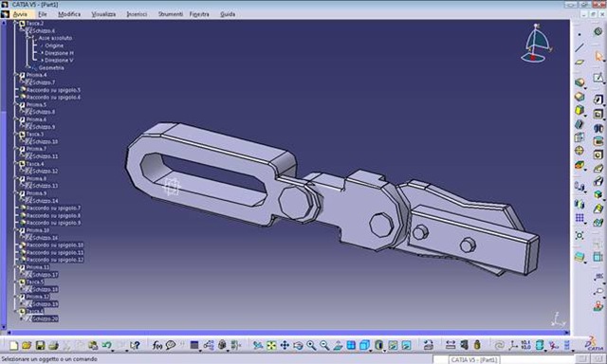The image size is (607, 364).
Task: Select the Select arrow tool
Action: (598, 57)
